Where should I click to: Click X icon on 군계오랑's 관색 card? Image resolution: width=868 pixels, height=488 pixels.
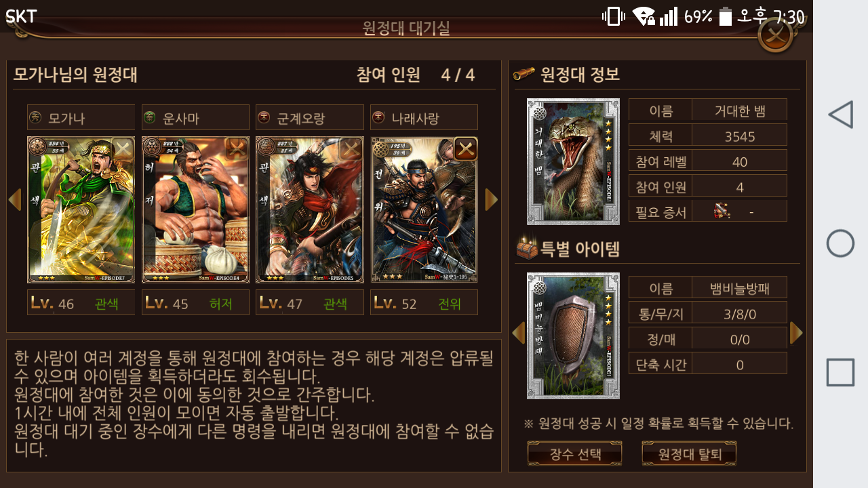coord(351,148)
